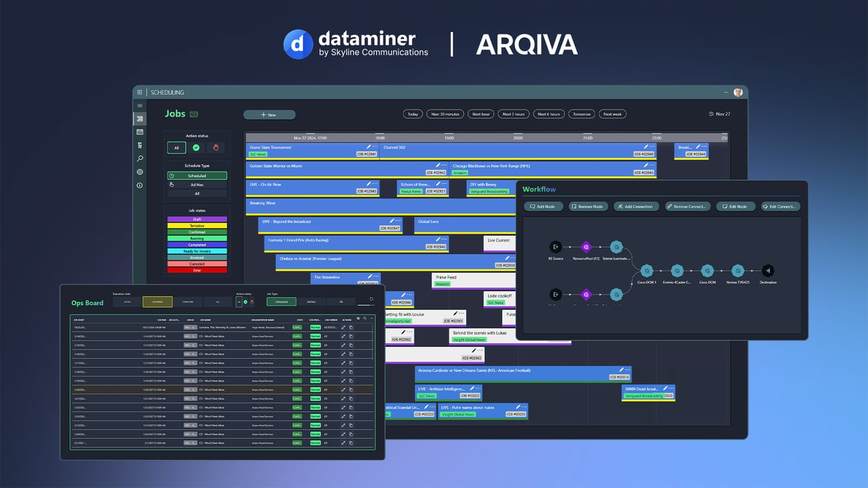Choose Ad Hoc job type on Ops Board
Screen dimensions: 868x488
(x=311, y=302)
